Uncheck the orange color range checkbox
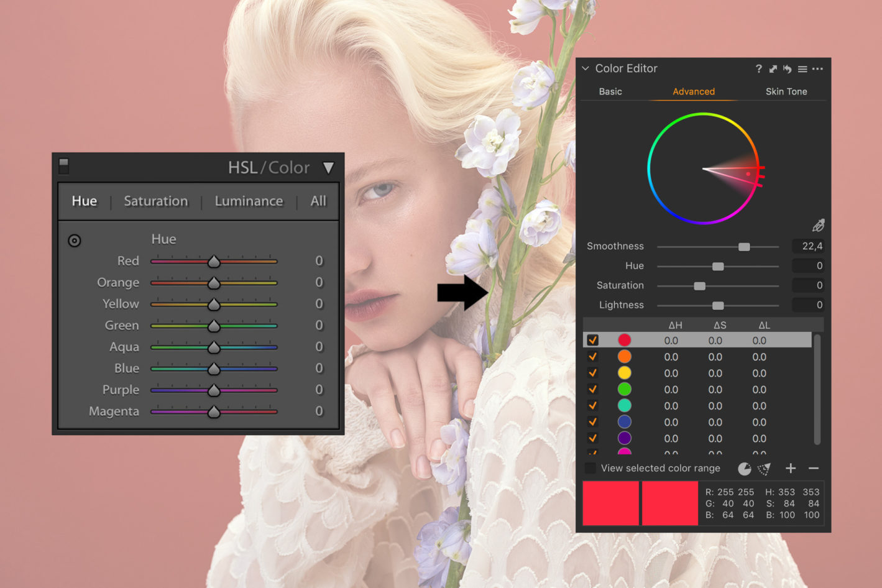 pos(592,357)
